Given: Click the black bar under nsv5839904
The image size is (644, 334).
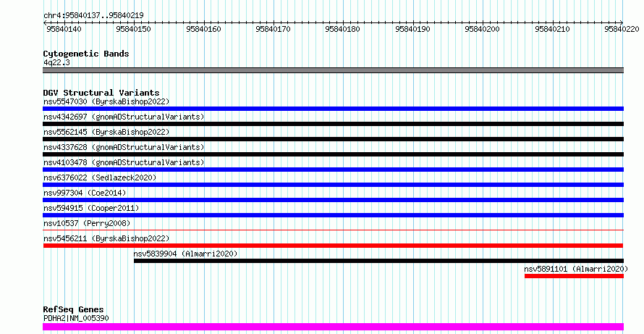Looking at the screenshot, I should (x=378, y=261).
